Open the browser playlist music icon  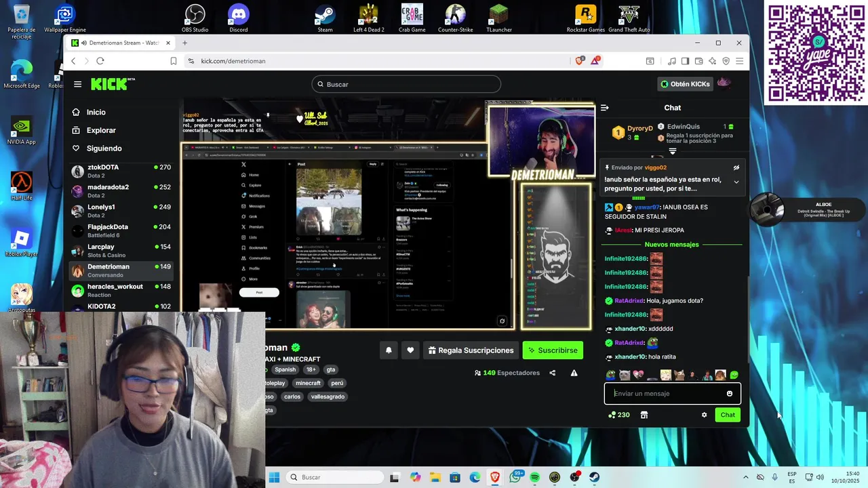(671, 61)
